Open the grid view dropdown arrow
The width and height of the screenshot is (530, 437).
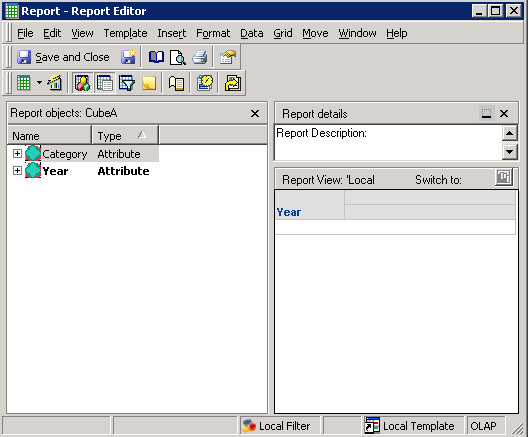pyautogui.click(x=39, y=83)
